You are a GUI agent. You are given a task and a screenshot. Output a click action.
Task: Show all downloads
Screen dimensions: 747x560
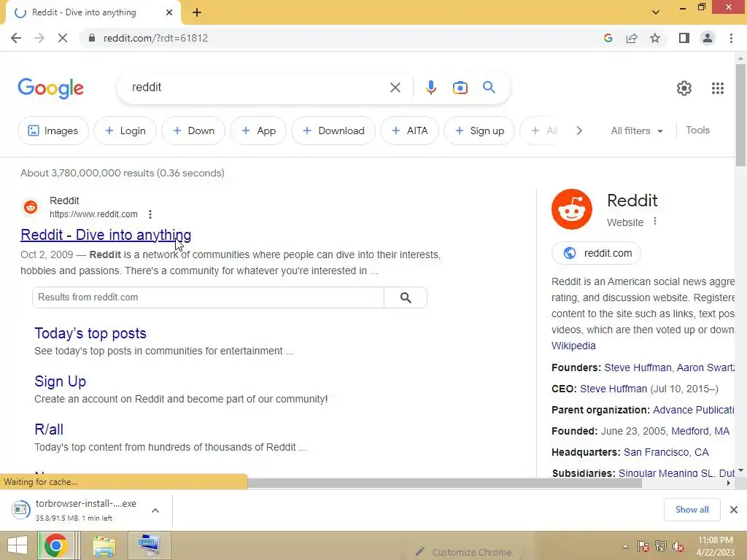[692, 510]
